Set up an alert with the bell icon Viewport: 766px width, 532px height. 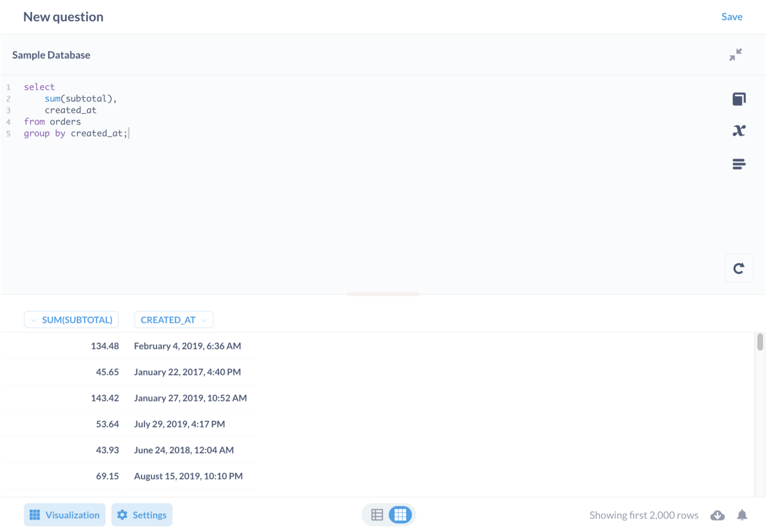[742, 515]
